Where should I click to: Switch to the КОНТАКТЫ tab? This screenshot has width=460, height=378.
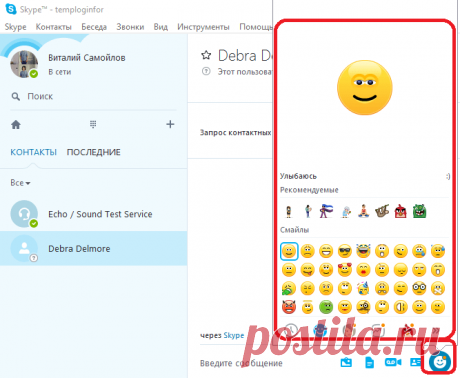pos(33,152)
